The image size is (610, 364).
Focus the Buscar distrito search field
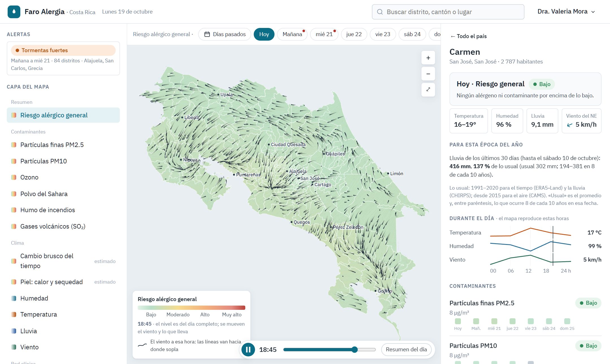click(448, 12)
